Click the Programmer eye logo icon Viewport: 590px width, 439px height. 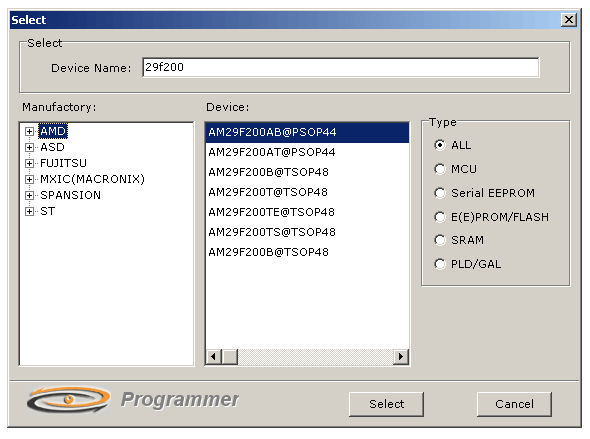click(x=68, y=400)
